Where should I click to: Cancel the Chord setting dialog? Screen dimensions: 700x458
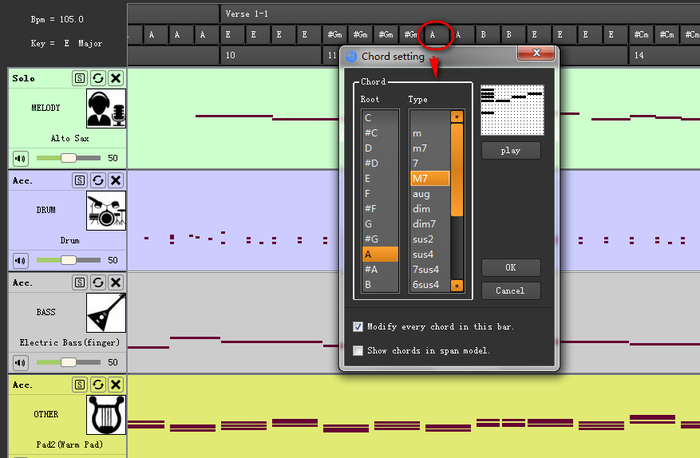pos(511,291)
